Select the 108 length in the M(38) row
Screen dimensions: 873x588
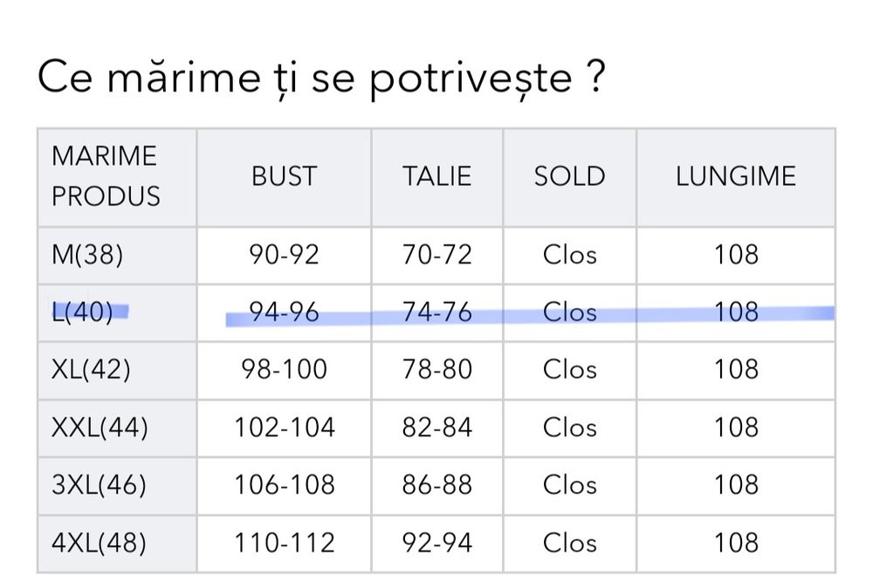click(x=735, y=255)
